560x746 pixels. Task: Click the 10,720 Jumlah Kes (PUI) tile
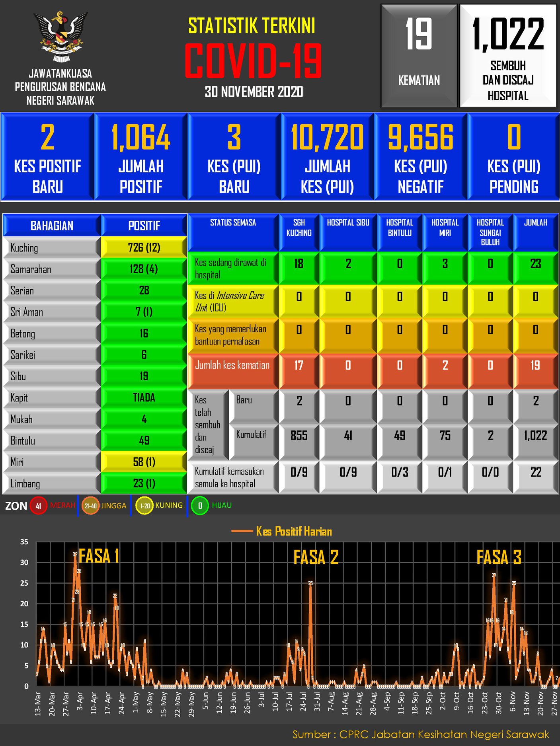(x=328, y=156)
